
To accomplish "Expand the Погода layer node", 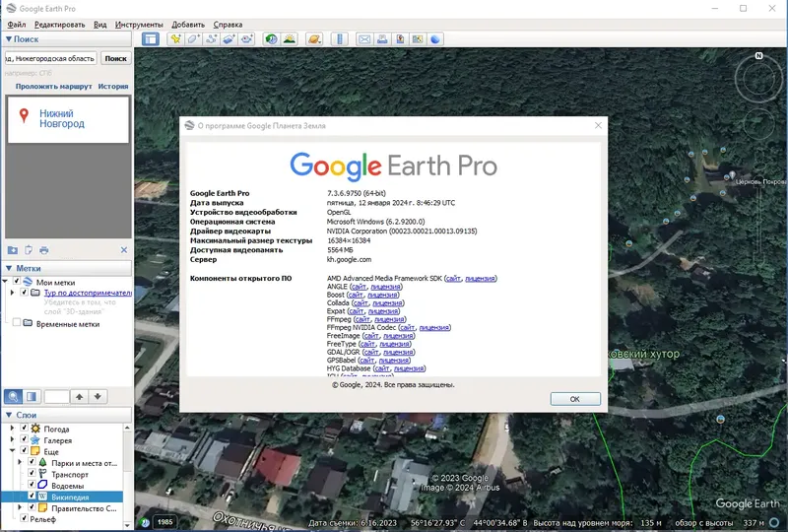I will 13,429.
